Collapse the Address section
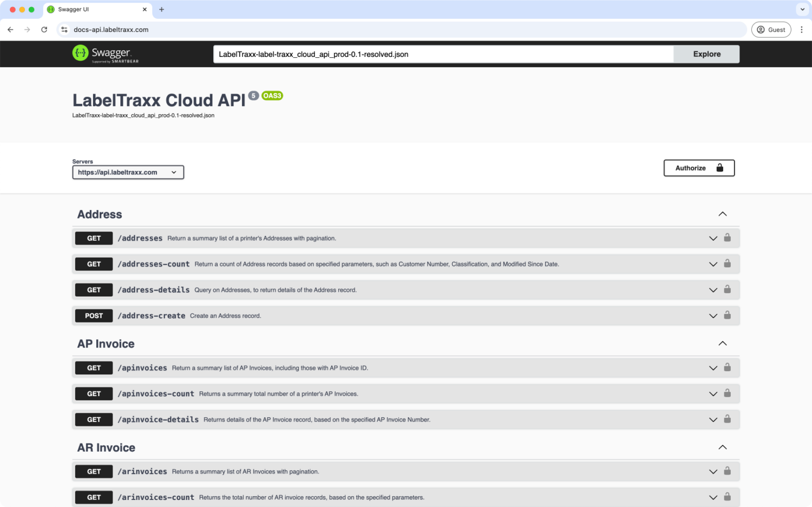812x507 pixels. pyautogui.click(x=722, y=214)
